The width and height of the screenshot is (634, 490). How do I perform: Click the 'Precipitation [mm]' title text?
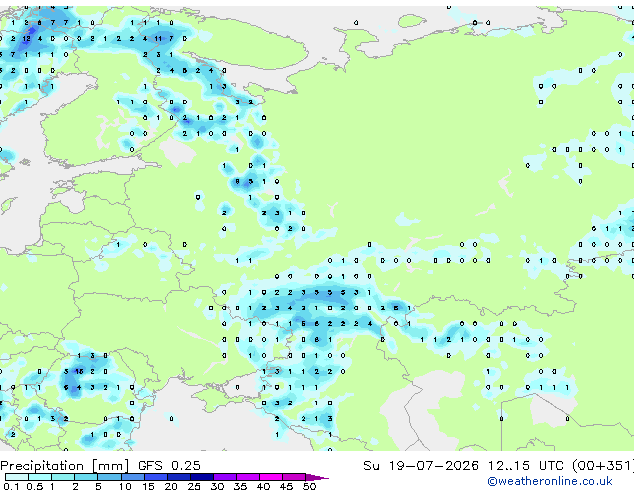[65, 466]
